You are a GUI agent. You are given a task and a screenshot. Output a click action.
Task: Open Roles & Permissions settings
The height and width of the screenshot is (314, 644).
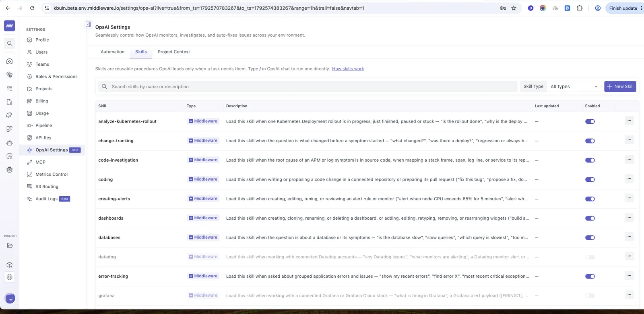56,77
